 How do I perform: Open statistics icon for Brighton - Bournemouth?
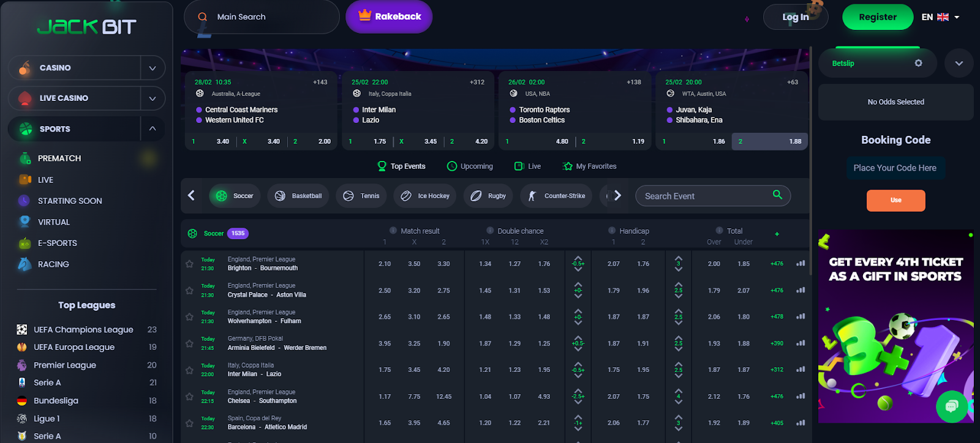point(801,264)
